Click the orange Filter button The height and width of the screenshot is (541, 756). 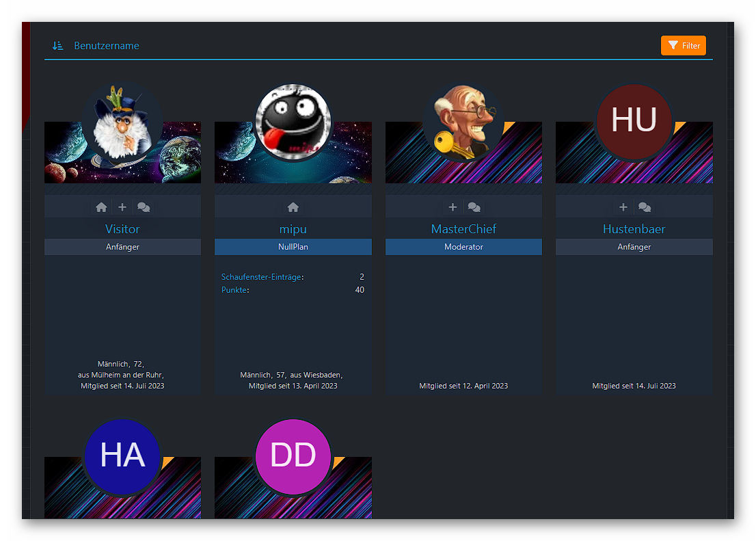pos(683,46)
